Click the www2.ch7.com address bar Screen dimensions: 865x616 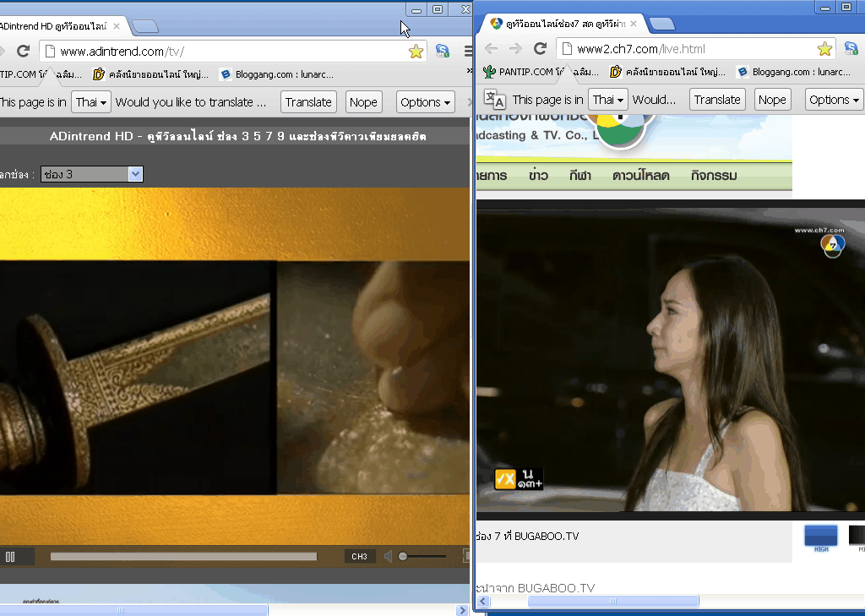(696, 48)
